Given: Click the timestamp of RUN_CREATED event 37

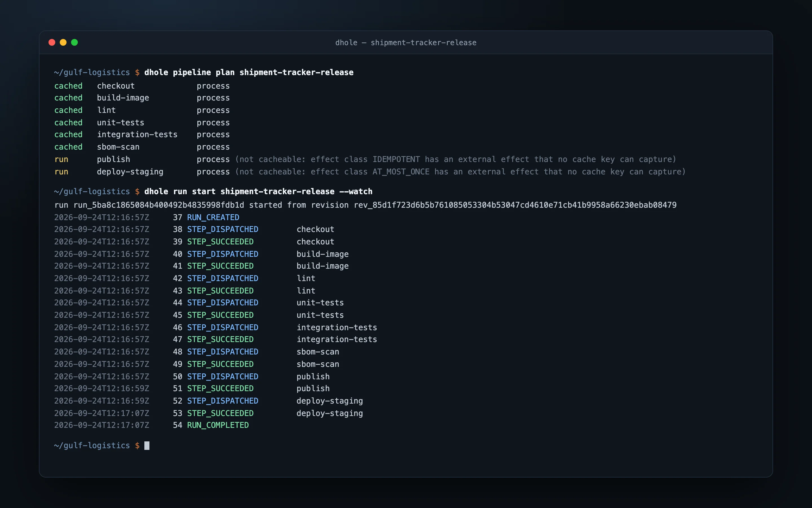Looking at the screenshot, I should (102, 217).
